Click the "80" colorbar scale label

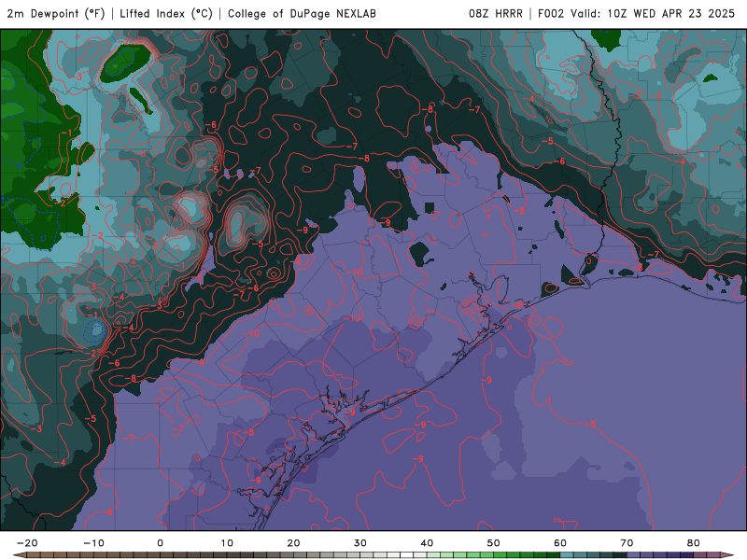click(694, 543)
